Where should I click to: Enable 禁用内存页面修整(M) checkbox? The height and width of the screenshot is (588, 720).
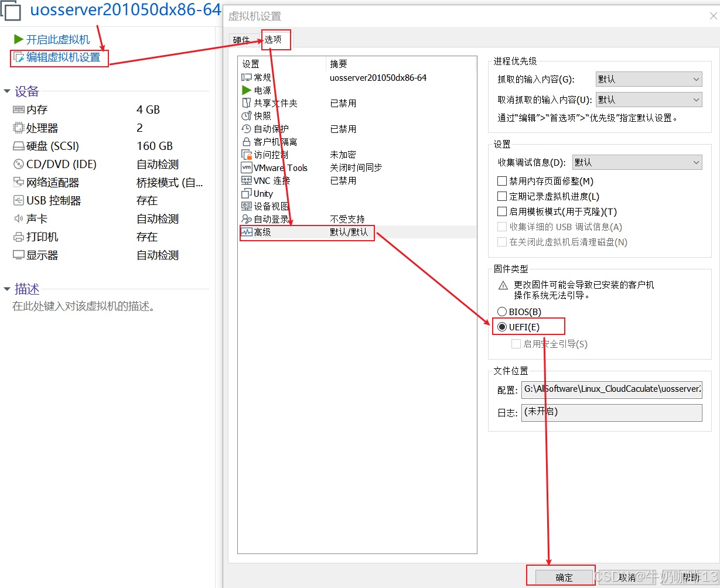click(x=501, y=182)
